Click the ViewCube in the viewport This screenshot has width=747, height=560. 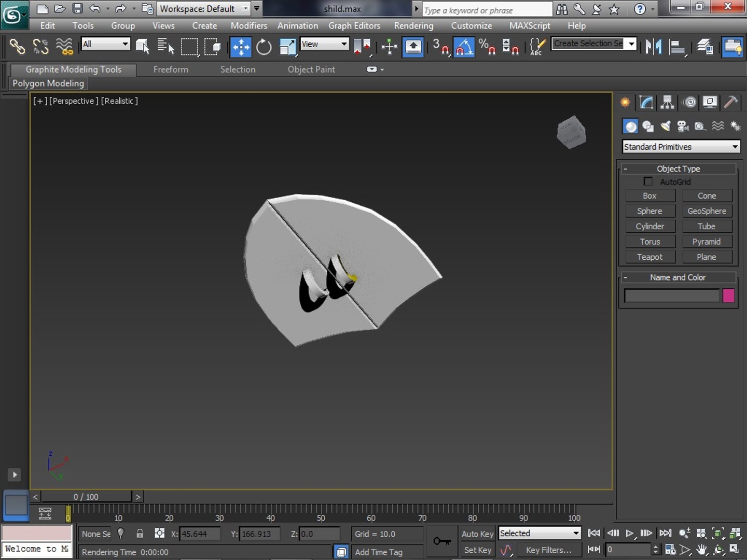click(x=571, y=132)
